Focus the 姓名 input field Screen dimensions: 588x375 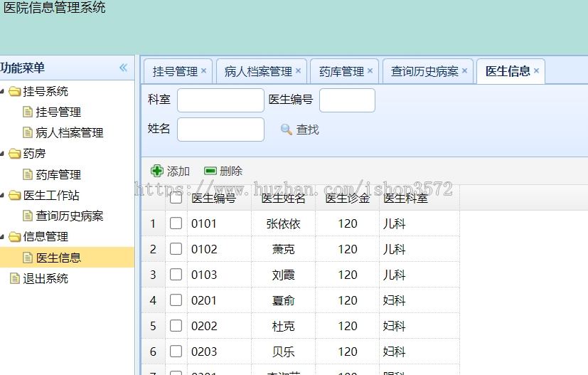[x=220, y=130]
